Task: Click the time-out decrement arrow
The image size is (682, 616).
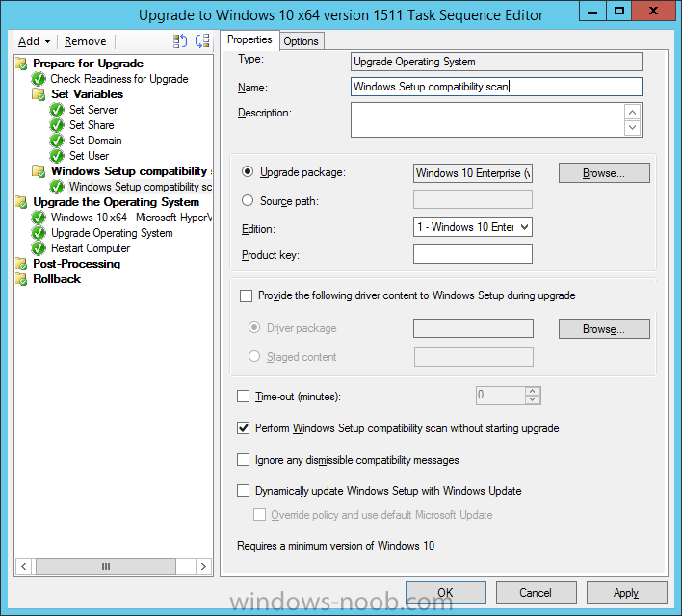Action: coord(533,400)
